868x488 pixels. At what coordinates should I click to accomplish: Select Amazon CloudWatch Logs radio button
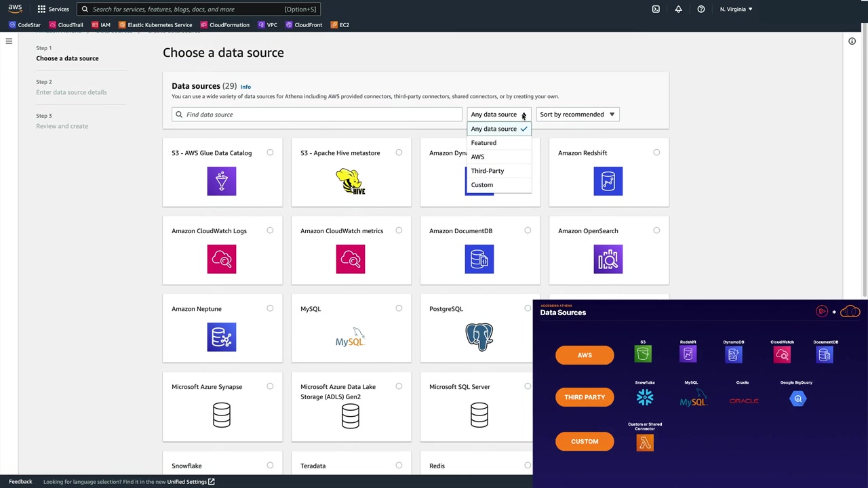(x=270, y=230)
